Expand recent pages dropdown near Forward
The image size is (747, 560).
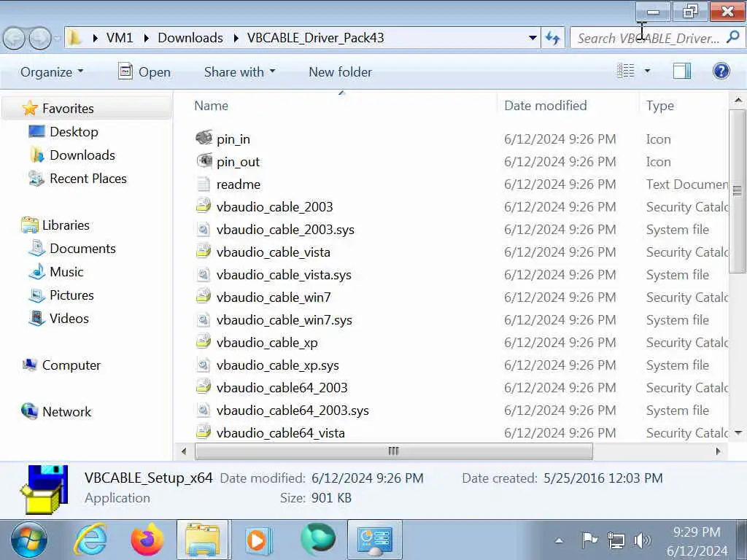pyautogui.click(x=57, y=38)
